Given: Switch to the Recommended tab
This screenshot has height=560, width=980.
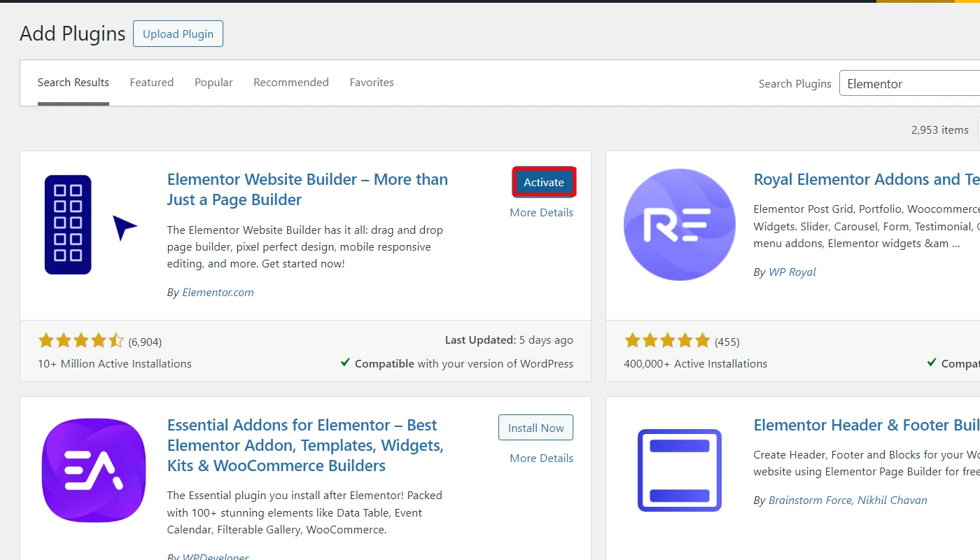Looking at the screenshot, I should coord(291,83).
